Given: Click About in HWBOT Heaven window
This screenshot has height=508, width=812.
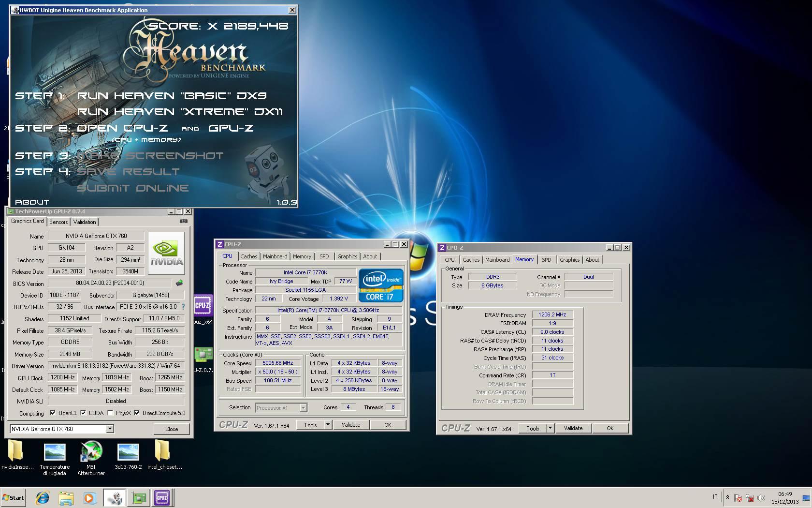Looking at the screenshot, I should (32, 202).
